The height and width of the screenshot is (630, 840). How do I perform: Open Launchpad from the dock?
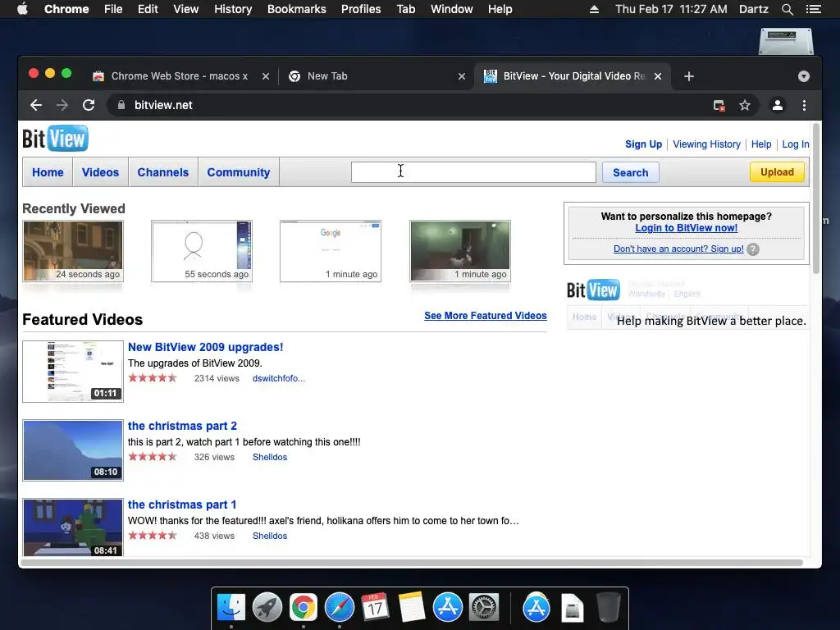267,608
